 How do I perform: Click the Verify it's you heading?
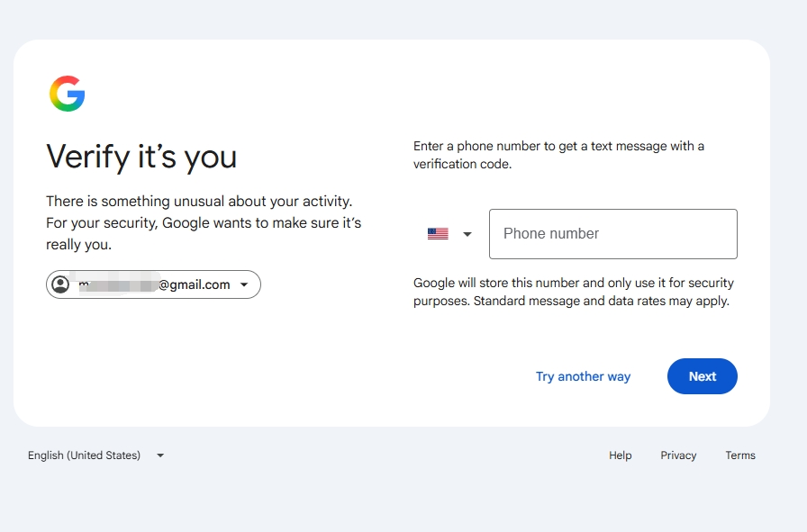(x=141, y=157)
